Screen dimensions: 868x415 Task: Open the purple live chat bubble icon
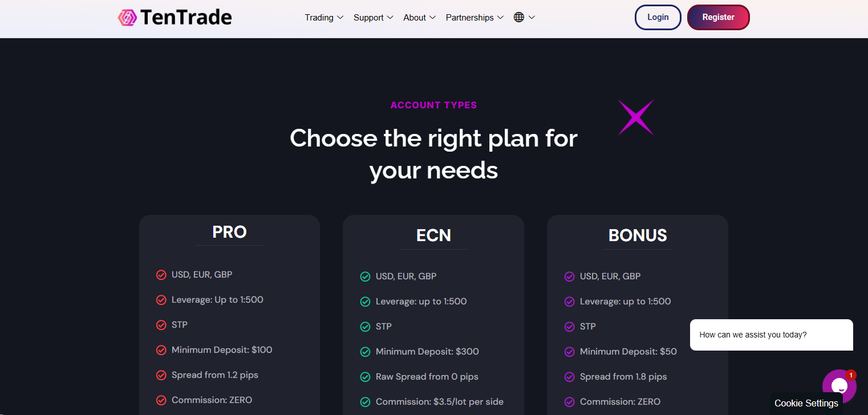tap(839, 386)
